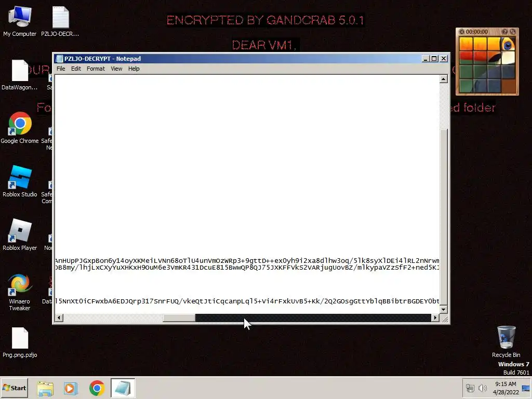Click the vertical scrollbar down arrow

pyautogui.click(x=444, y=310)
